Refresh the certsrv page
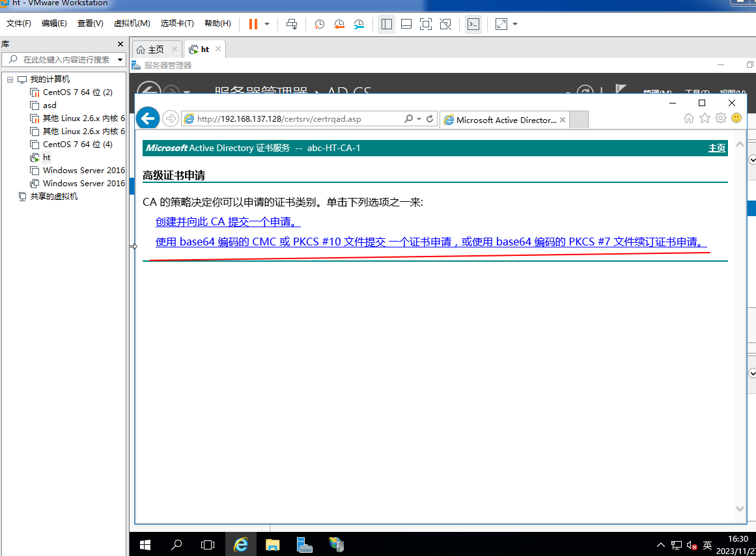The width and height of the screenshot is (756, 556). pyautogui.click(x=430, y=118)
